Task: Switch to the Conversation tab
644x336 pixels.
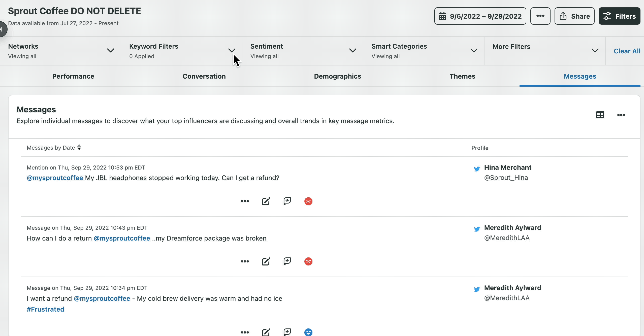Action: [204, 76]
